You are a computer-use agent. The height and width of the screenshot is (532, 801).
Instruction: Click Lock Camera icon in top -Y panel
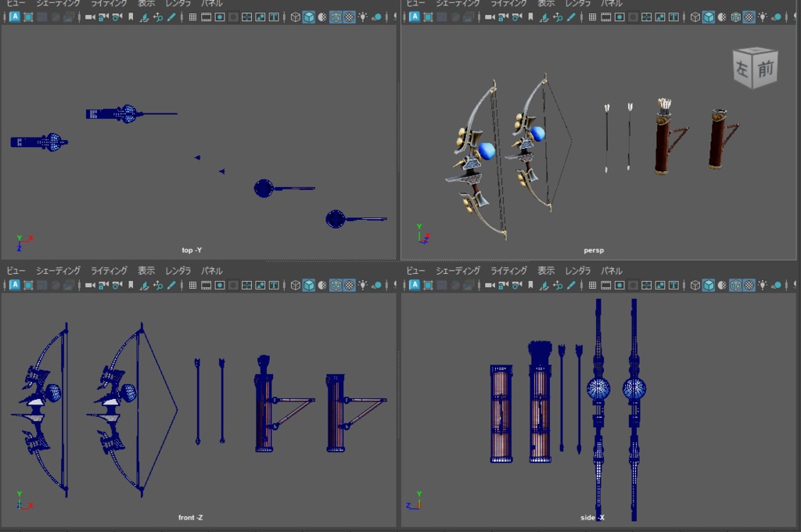(103, 17)
